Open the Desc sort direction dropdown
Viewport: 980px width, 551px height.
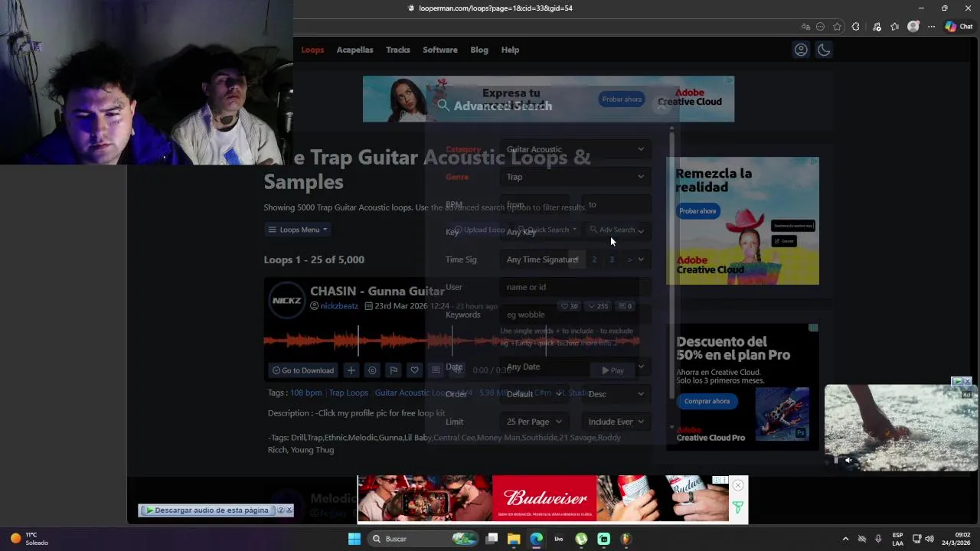pyautogui.click(x=616, y=394)
